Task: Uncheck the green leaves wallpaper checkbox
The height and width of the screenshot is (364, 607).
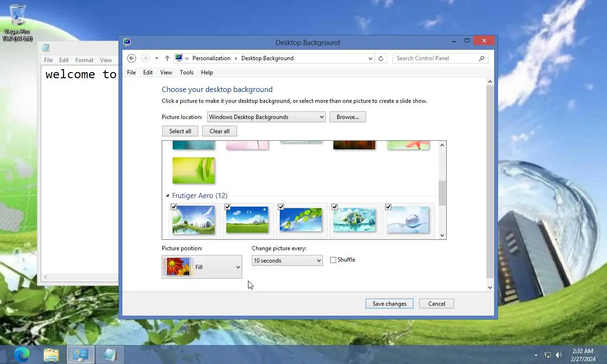Action: pyautogui.click(x=281, y=207)
